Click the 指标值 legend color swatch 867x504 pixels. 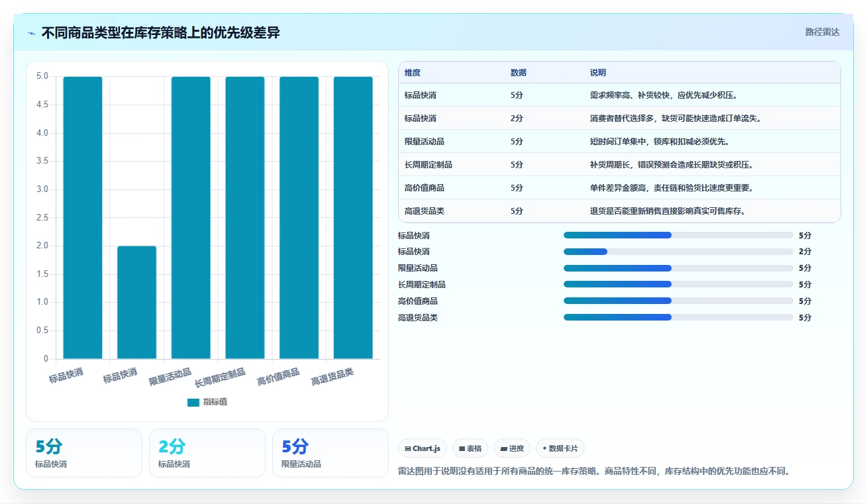[193, 402]
